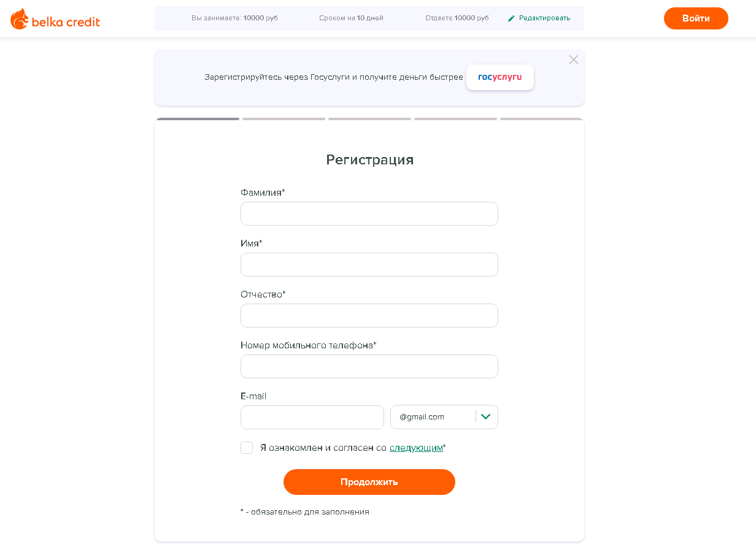Click the first registration progress step
This screenshot has height=555, width=756.
point(198,119)
